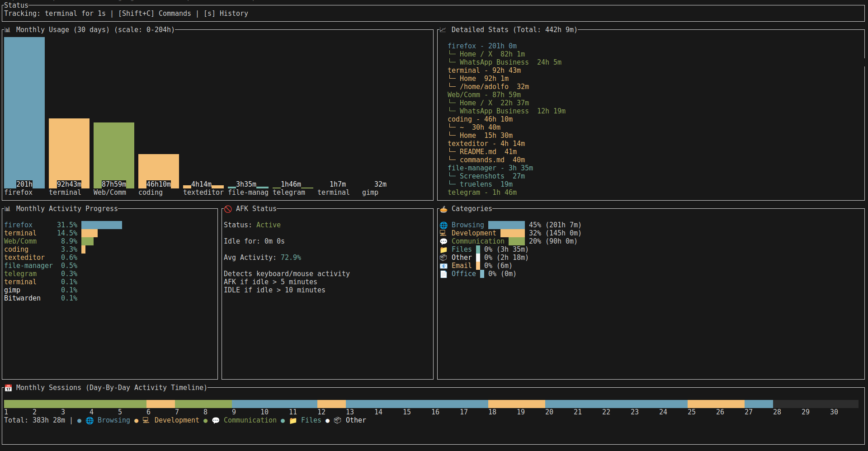The width and height of the screenshot is (868, 451).
Task: Click the speech bubble icon in timeline legend
Action: click(216, 420)
